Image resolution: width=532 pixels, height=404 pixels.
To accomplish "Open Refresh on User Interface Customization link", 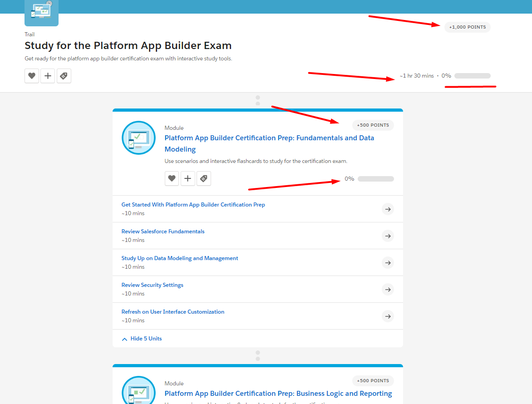I will [172, 312].
